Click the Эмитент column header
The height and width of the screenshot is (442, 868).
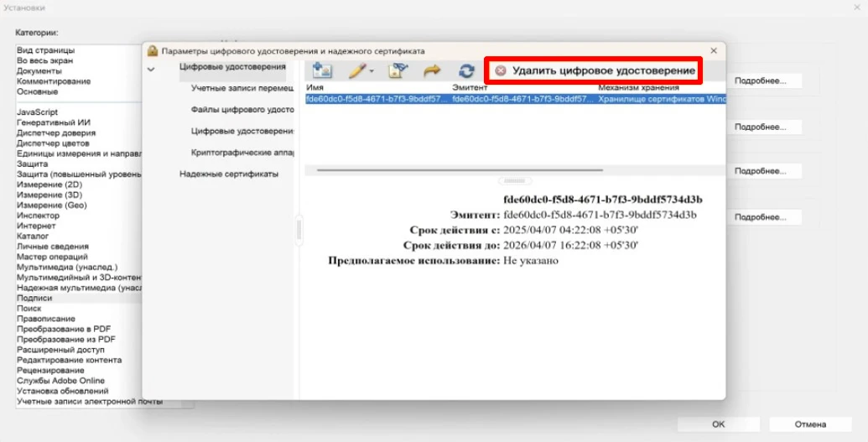470,87
